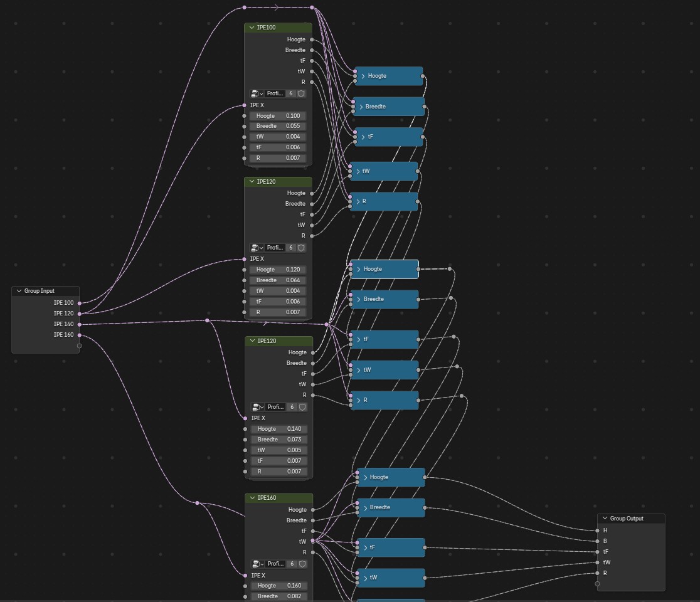Collapse the Group Input node
700x602 pixels.
tap(19, 291)
